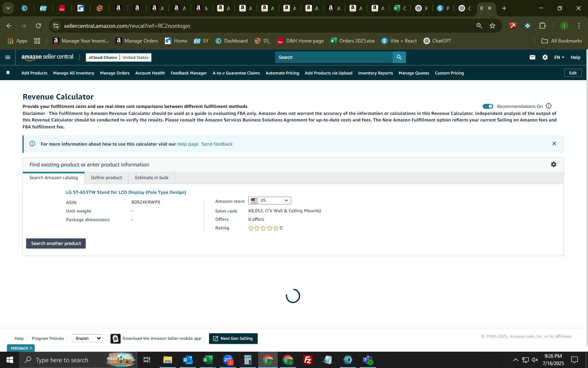Open File Explorer from taskbar
Viewport: 588px width, 368px height.
coord(168,360)
